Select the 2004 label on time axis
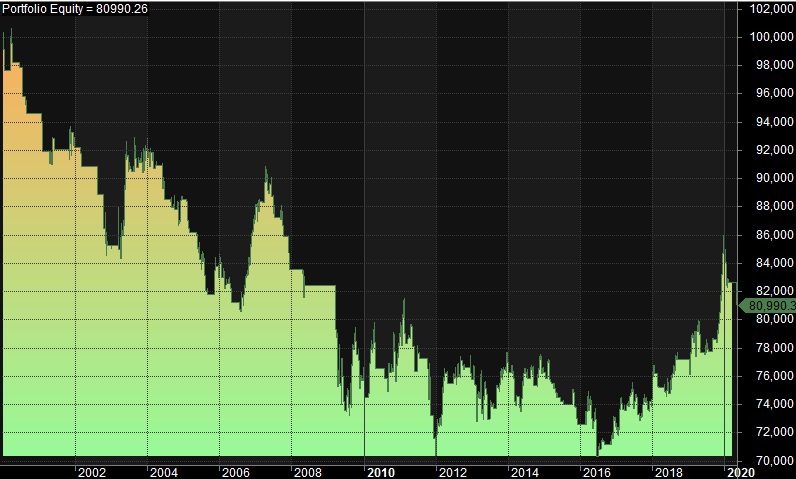This screenshot has width=796, height=479. tap(163, 472)
